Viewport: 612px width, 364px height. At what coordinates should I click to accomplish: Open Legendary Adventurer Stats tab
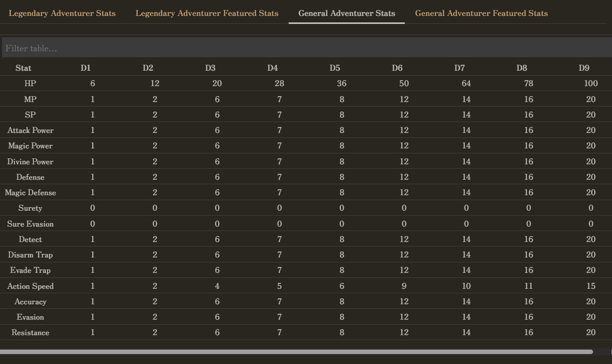click(x=62, y=13)
